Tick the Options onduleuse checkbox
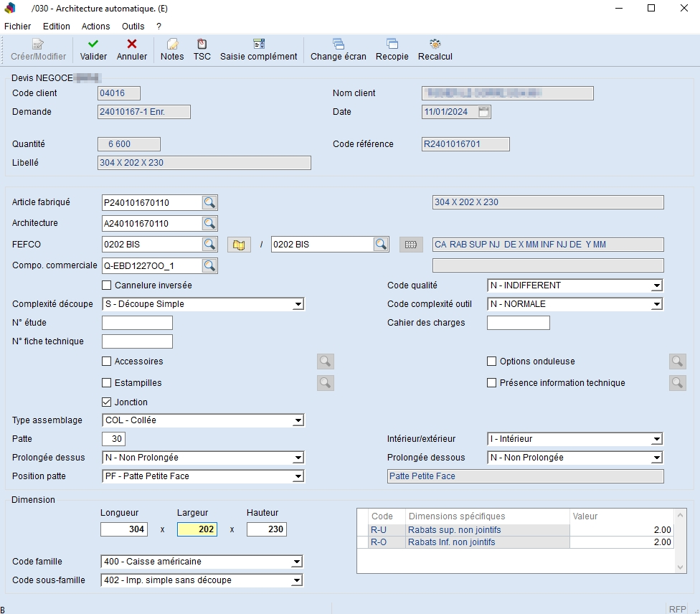 coord(492,362)
